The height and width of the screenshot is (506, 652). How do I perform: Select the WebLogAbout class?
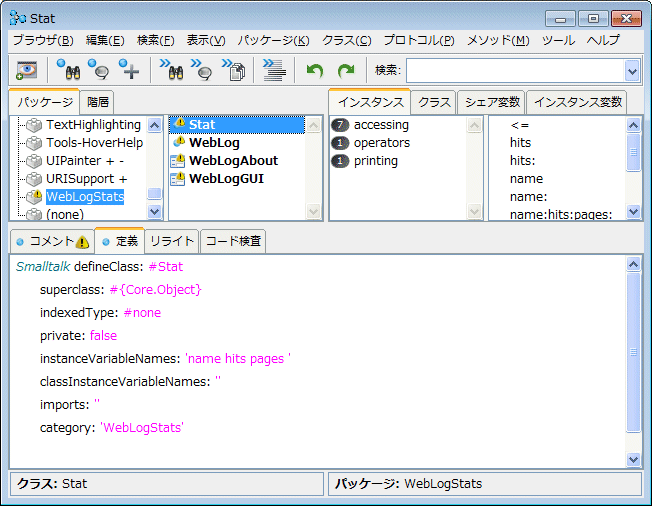pos(233,161)
